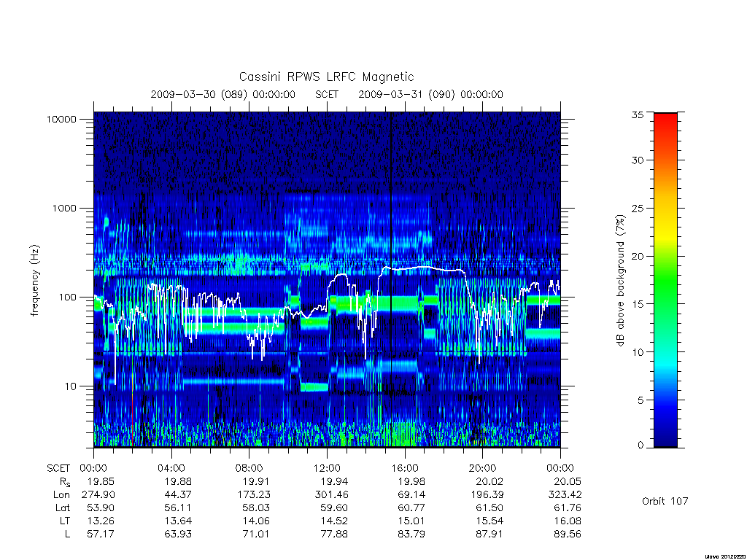Screen dimensions: 747x560
Task: Click the L value 89.56
Action: point(568,534)
